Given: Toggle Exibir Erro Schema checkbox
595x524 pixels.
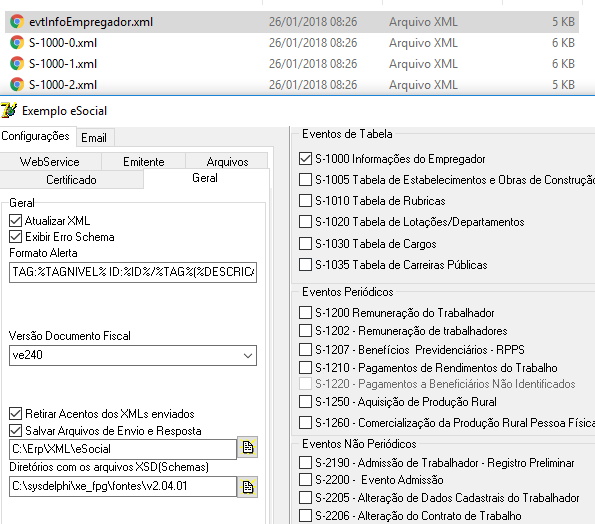Looking at the screenshot, I should click(16, 237).
